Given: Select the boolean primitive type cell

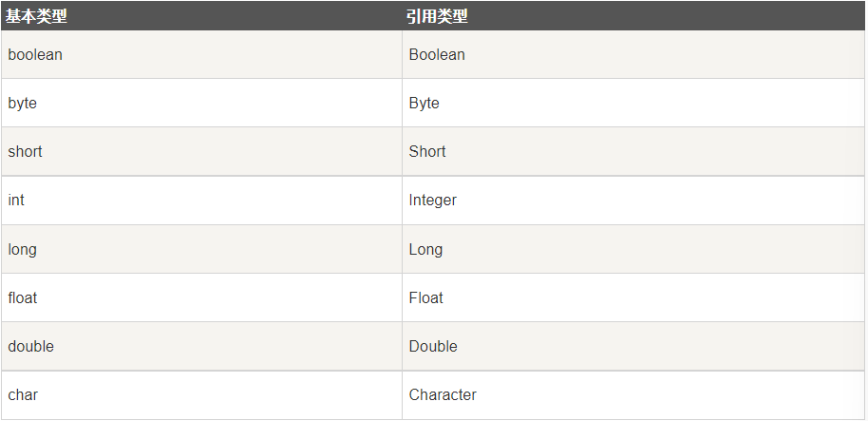Looking at the screenshot, I should pos(35,55).
